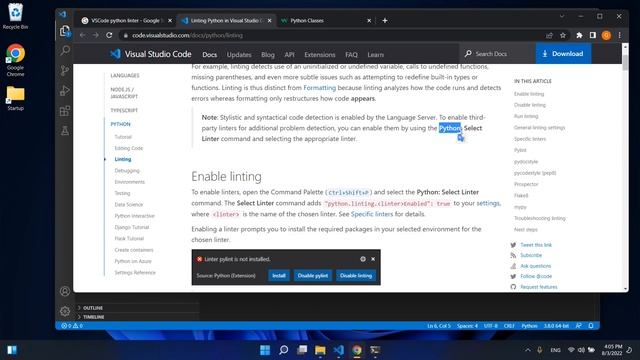Click Search Docs field
The width and height of the screenshot is (640, 360).
coord(497,54)
